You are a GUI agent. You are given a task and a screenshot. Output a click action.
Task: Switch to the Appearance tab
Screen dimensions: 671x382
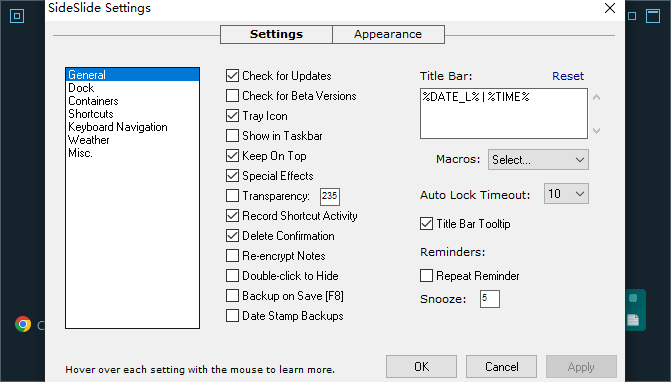coord(388,34)
